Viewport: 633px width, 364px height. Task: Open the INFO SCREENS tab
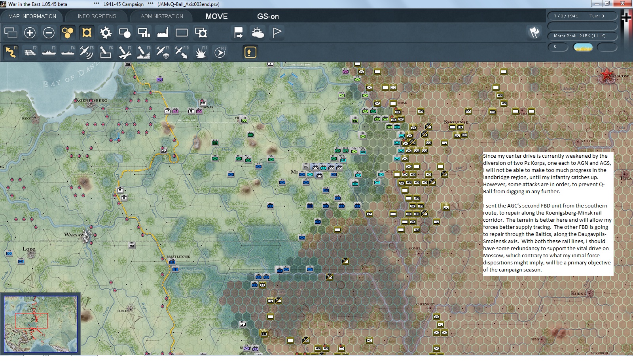[97, 16]
